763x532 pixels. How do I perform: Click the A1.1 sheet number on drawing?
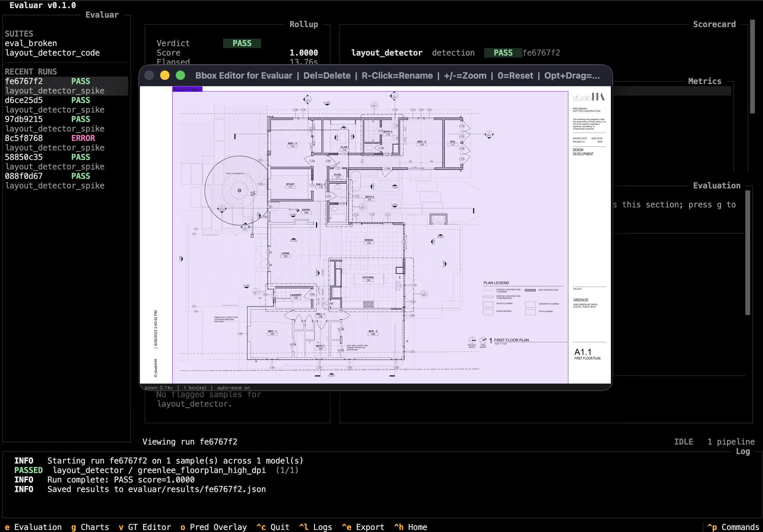click(583, 352)
